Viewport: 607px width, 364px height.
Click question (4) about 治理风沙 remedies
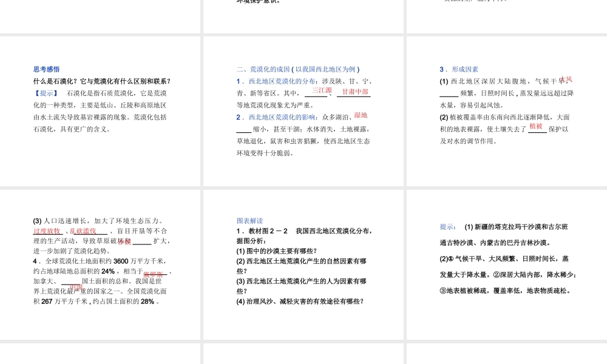(x=300, y=301)
